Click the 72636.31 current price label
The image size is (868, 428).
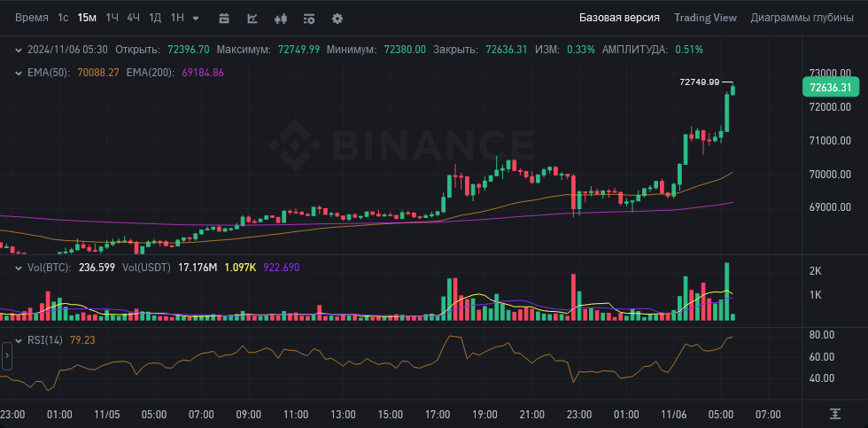pos(831,88)
